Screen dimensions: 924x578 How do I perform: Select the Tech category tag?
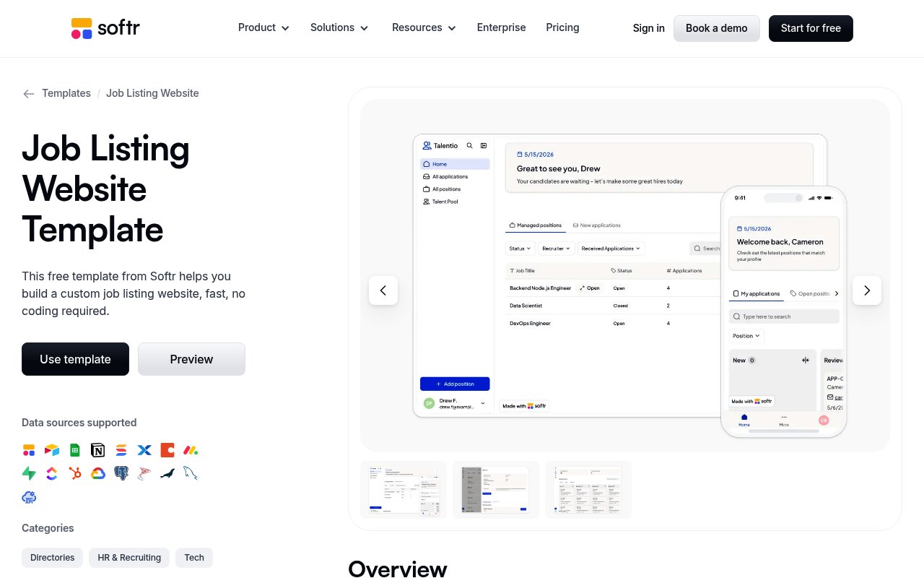coord(194,558)
